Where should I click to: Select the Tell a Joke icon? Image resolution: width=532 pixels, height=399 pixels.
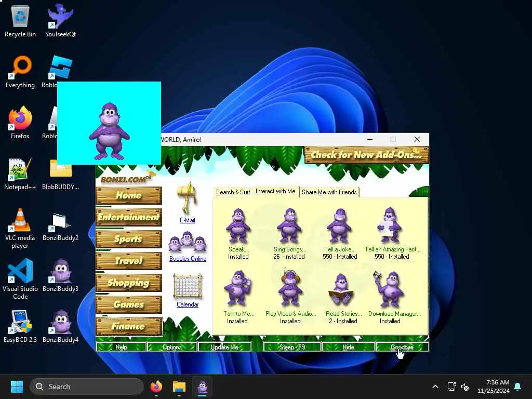339,226
